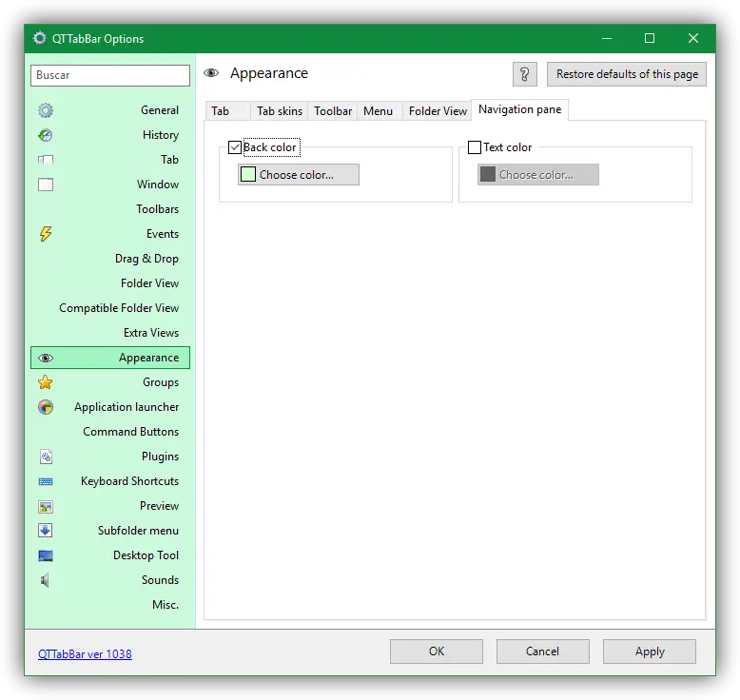Select the Navigation pane tab

pos(519,109)
